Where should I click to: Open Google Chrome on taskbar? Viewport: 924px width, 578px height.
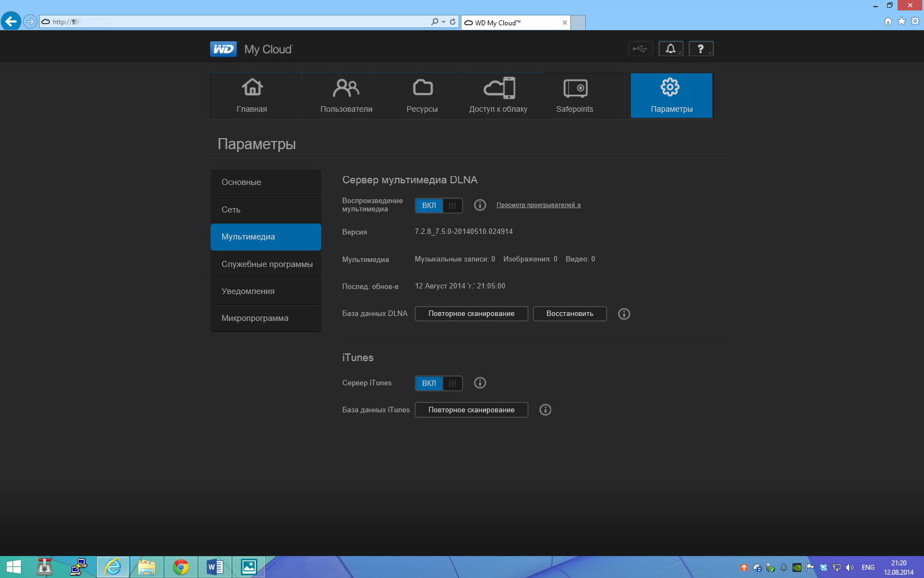coord(181,567)
